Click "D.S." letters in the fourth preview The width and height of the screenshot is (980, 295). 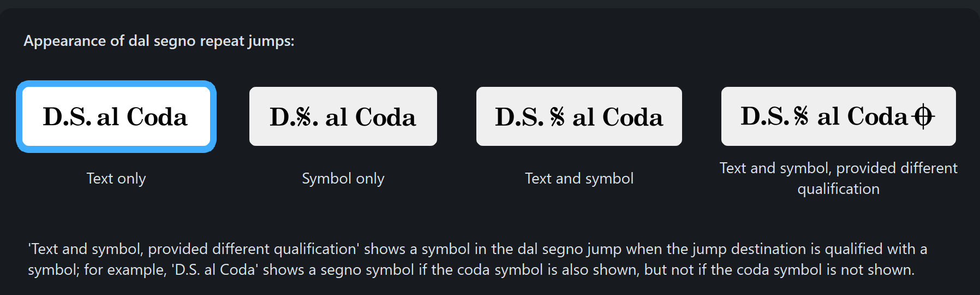click(x=765, y=116)
